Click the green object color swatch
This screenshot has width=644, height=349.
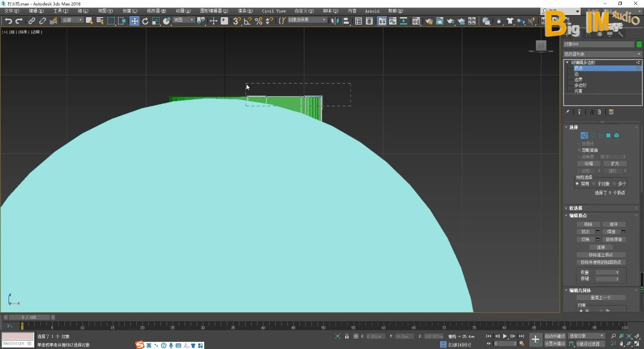click(639, 44)
